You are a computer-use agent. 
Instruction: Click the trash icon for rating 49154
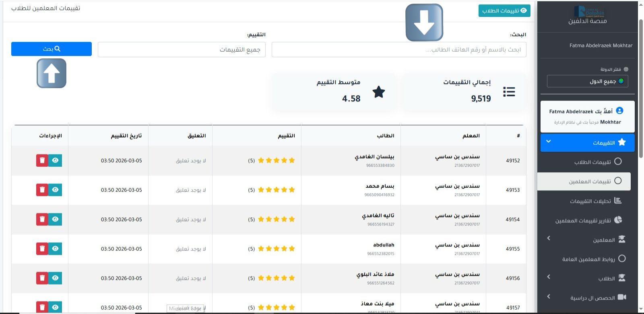(42, 219)
